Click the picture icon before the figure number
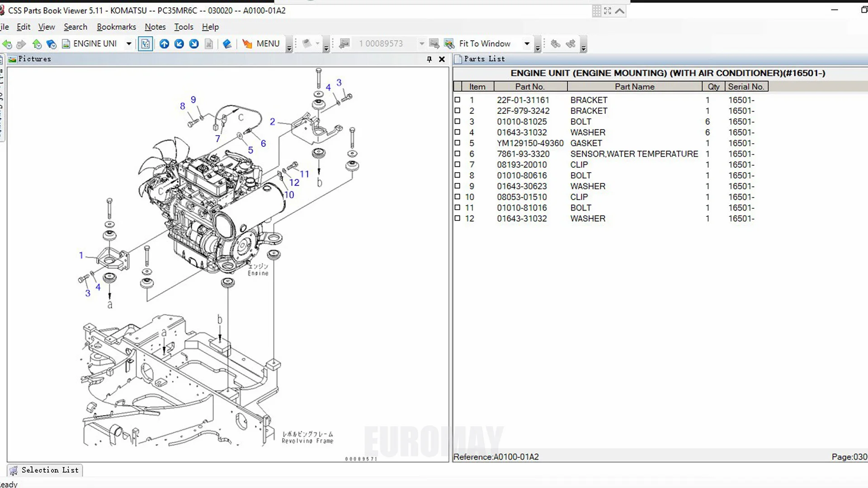The image size is (868, 488). (344, 44)
